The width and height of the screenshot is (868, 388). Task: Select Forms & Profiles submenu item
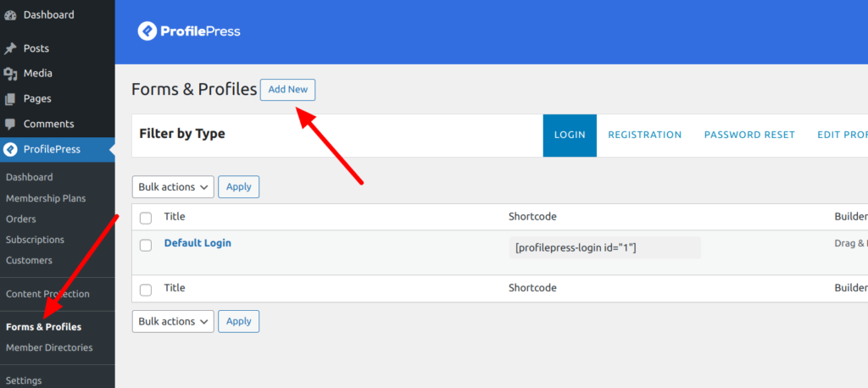[44, 327]
